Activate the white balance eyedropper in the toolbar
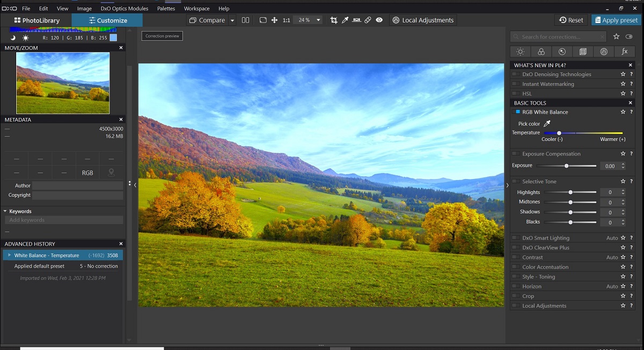The height and width of the screenshot is (350, 644). tap(344, 20)
